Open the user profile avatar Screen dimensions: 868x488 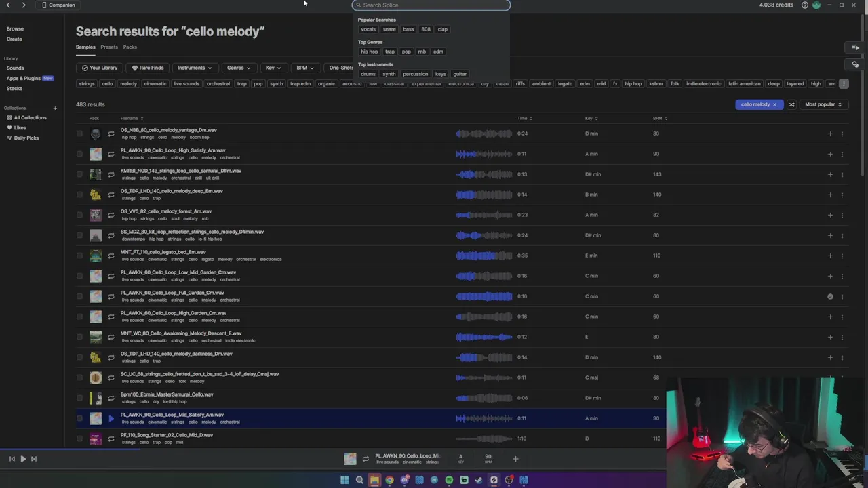(816, 5)
